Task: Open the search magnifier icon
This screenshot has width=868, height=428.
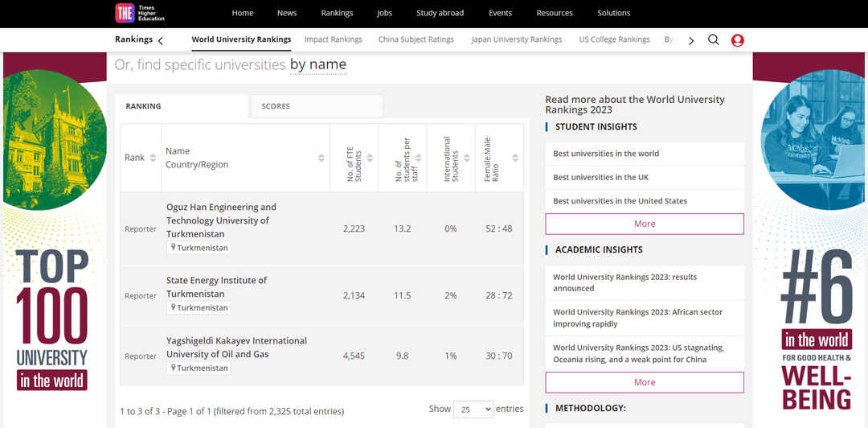Action: tap(714, 40)
